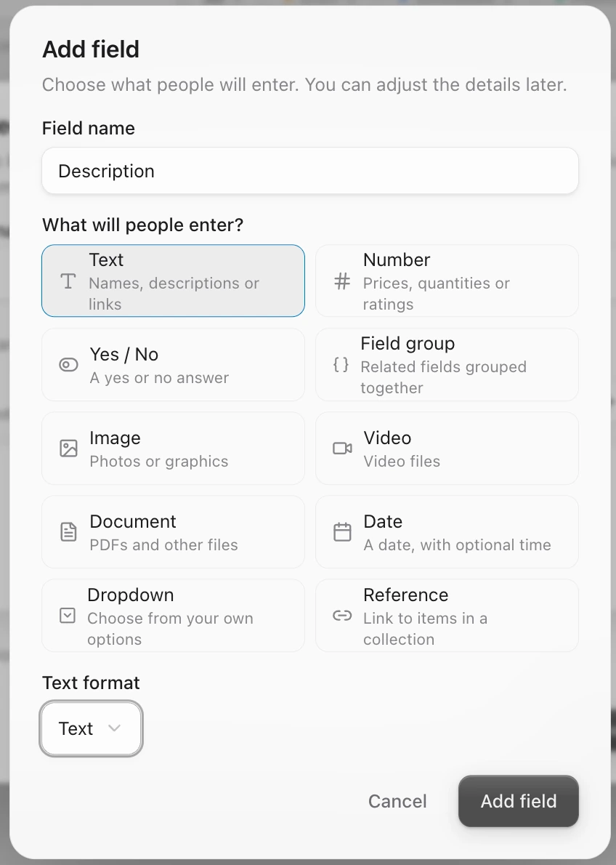Click the 'Add field' dialog heading
616x865 pixels.
tap(91, 49)
